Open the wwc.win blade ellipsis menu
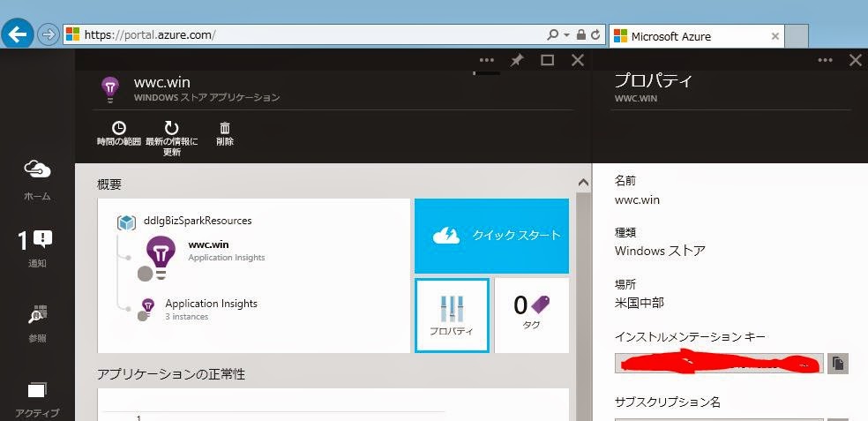 tap(487, 60)
